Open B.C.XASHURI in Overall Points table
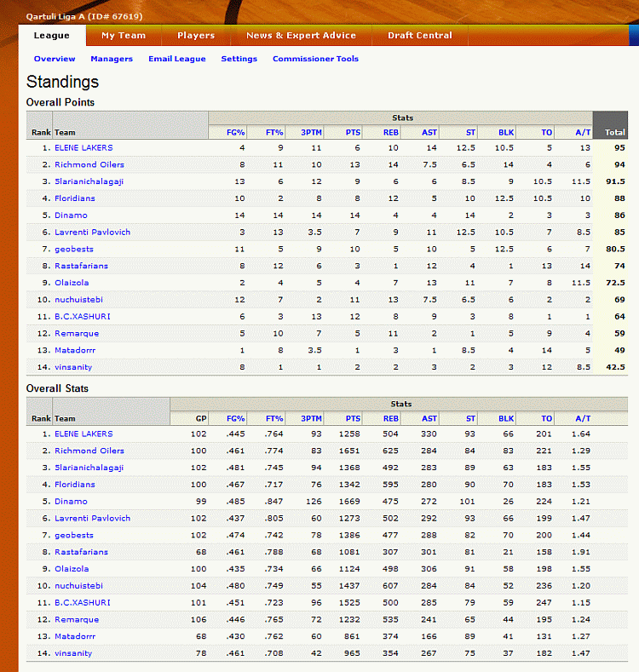The width and height of the screenshot is (639, 672). click(x=83, y=316)
